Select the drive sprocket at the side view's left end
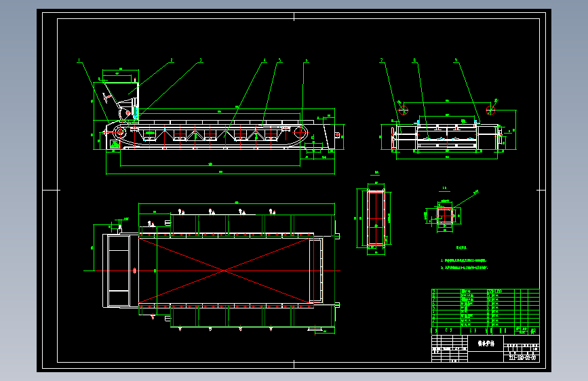588x381 pixels. tap(120, 132)
